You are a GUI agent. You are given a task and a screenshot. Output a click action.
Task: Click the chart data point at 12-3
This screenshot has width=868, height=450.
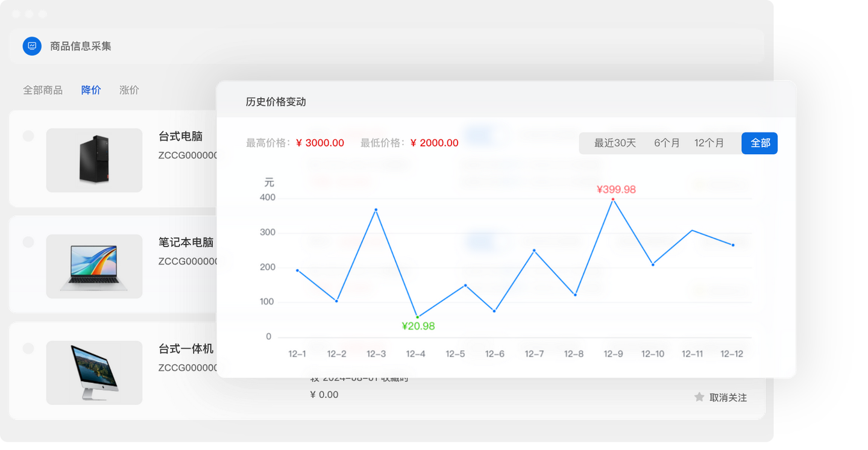(376, 210)
